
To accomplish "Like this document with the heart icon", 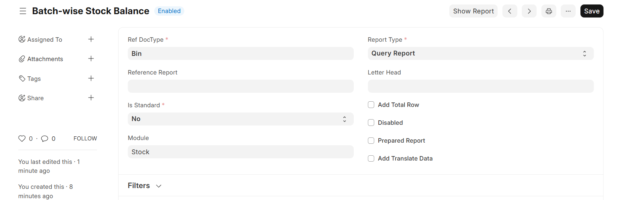I will point(22,139).
